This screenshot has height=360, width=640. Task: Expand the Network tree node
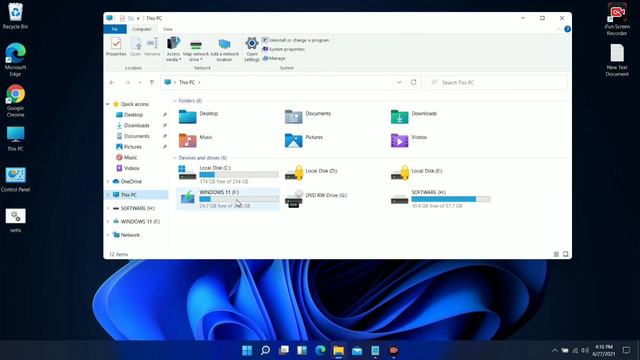coord(108,235)
